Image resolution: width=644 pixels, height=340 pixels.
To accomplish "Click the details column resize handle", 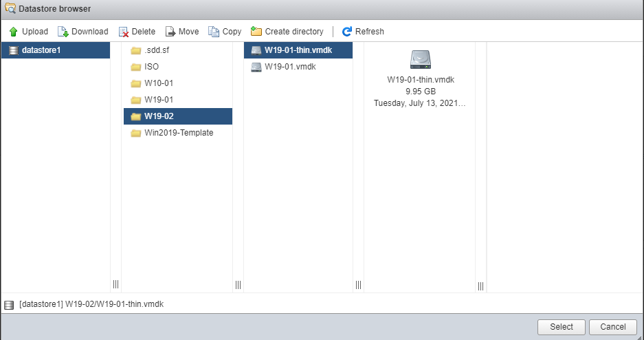I will pos(481,286).
